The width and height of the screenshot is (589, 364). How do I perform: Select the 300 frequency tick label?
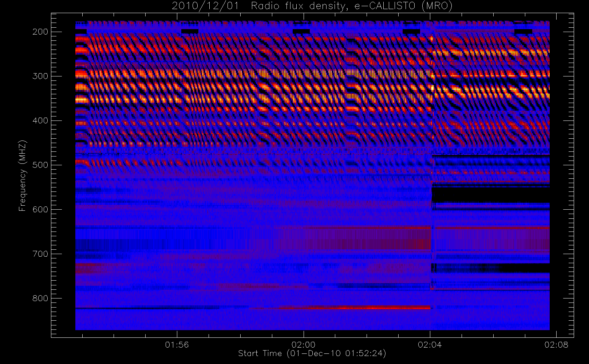40,76
